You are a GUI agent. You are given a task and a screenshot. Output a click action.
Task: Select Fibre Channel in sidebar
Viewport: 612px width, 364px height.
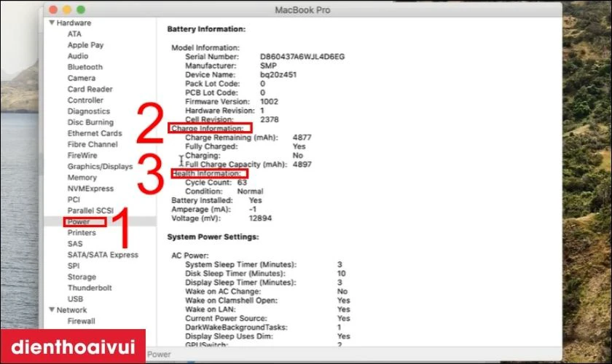(92, 144)
